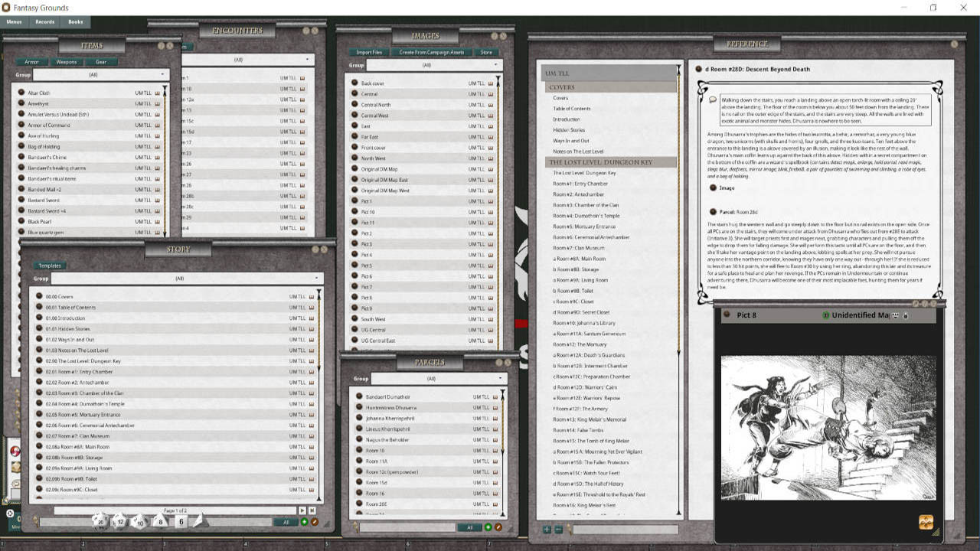Click next page arrow in Story panel
Viewport: 980px width, 551px height.
pyautogui.click(x=302, y=510)
